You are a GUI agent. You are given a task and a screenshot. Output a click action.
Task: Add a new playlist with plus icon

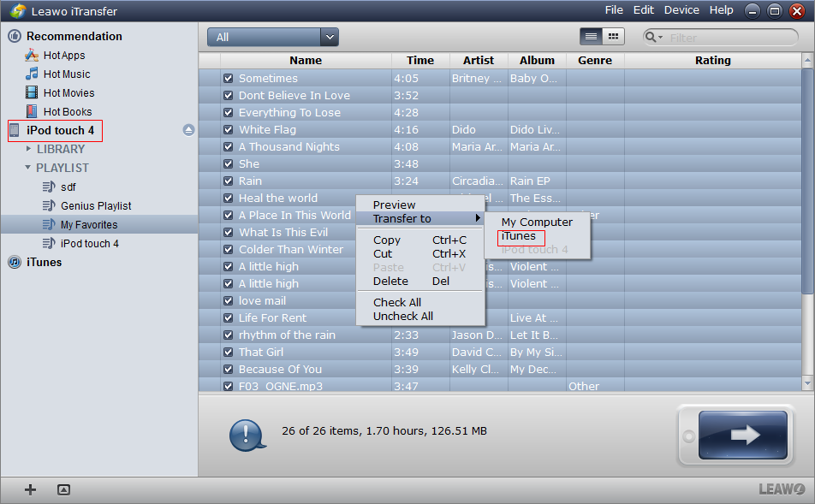tap(30, 489)
